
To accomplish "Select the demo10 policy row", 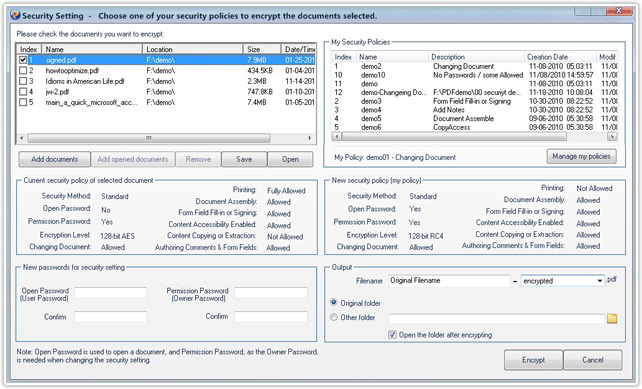I will (x=475, y=75).
